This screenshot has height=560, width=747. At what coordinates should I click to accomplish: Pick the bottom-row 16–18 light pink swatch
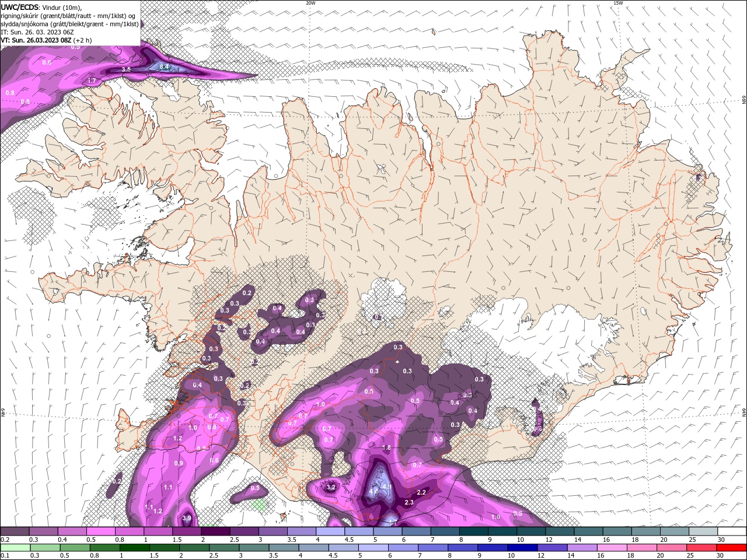pos(613,548)
